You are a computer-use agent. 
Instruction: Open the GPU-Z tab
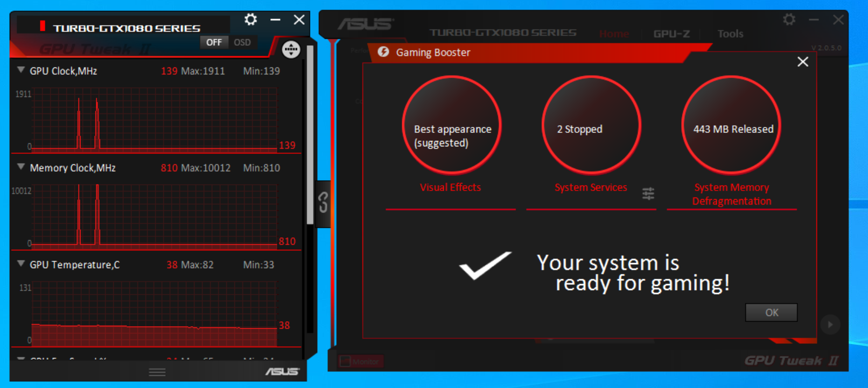pos(671,34)
